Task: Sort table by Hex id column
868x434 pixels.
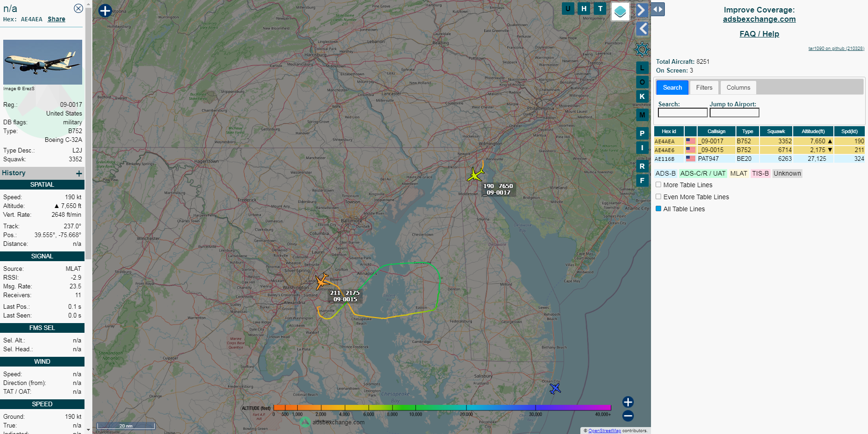Action: click(x=669, y=131)
